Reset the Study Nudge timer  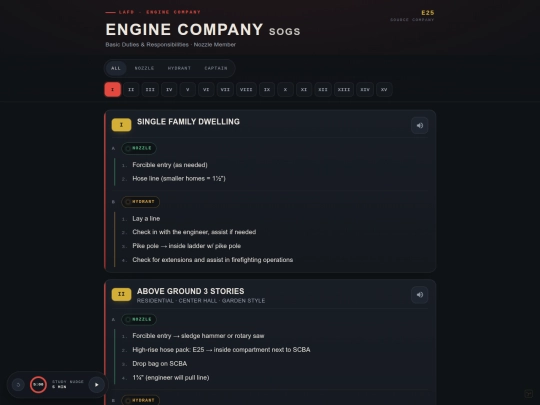pyautogui.click(x=18, y=385)
